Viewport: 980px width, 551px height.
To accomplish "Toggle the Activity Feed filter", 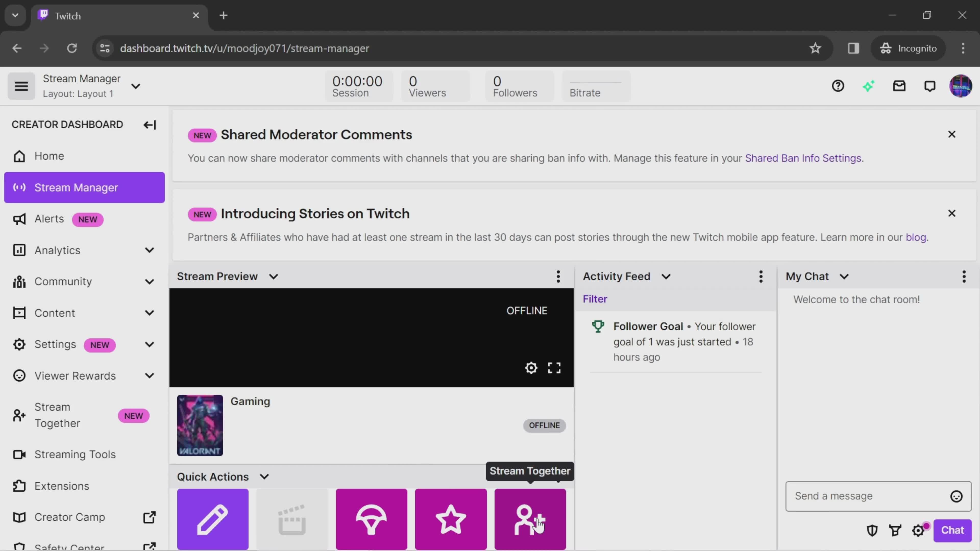I will point(595,299).
